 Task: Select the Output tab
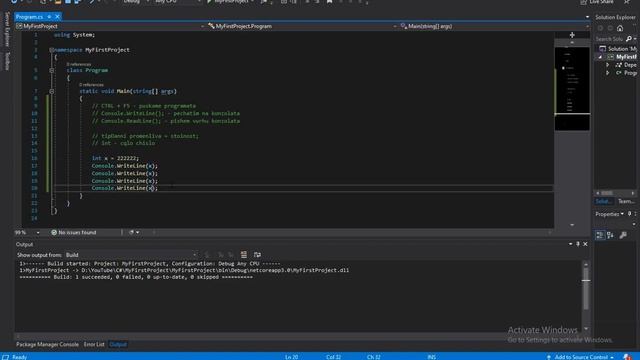click(x=118, y=344)
